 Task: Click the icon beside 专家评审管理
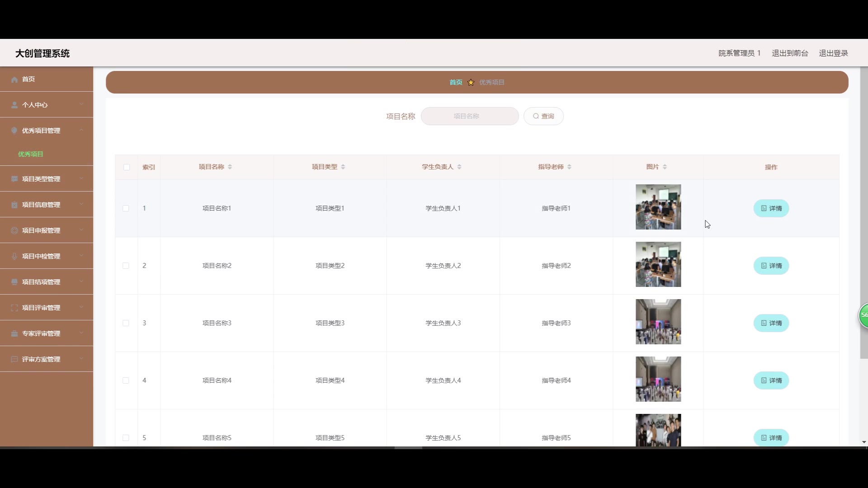[x=14, y=334]
